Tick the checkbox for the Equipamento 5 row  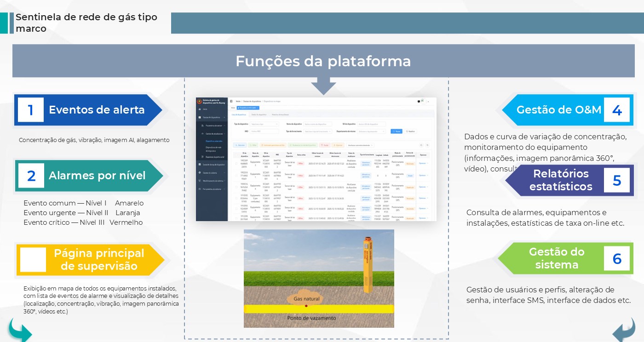[236, 198]
